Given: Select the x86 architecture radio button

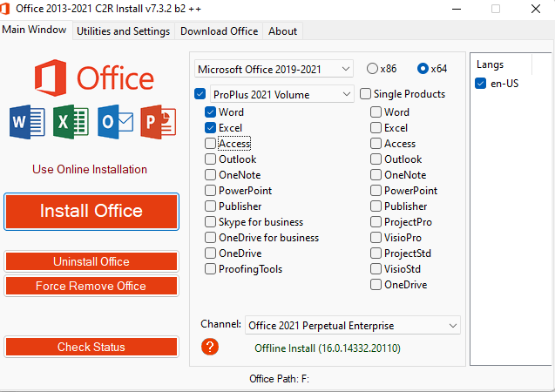Looking at the screenshot, I should tap(372, 68).
